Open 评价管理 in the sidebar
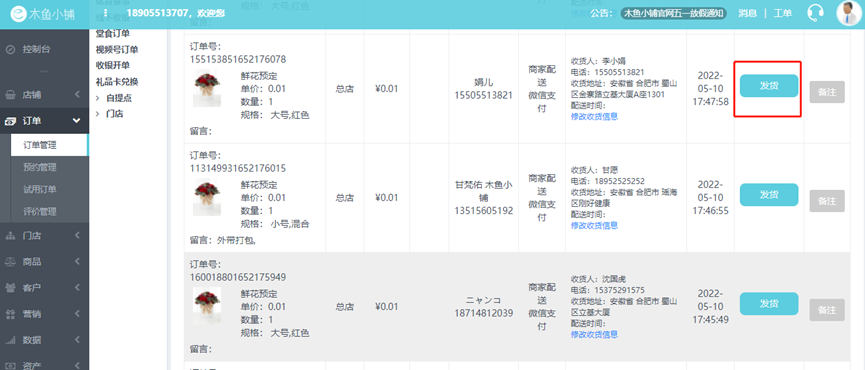 click(x=40, y=211)
